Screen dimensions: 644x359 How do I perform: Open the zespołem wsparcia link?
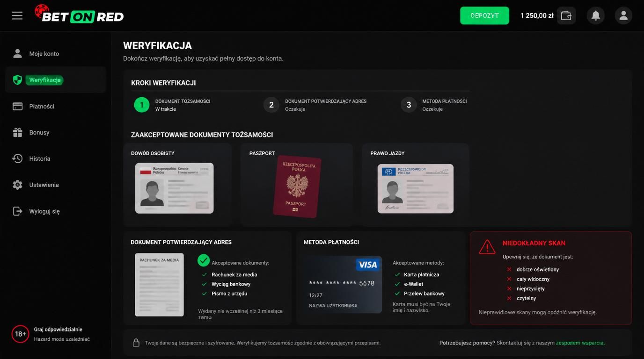pos(580,343)
